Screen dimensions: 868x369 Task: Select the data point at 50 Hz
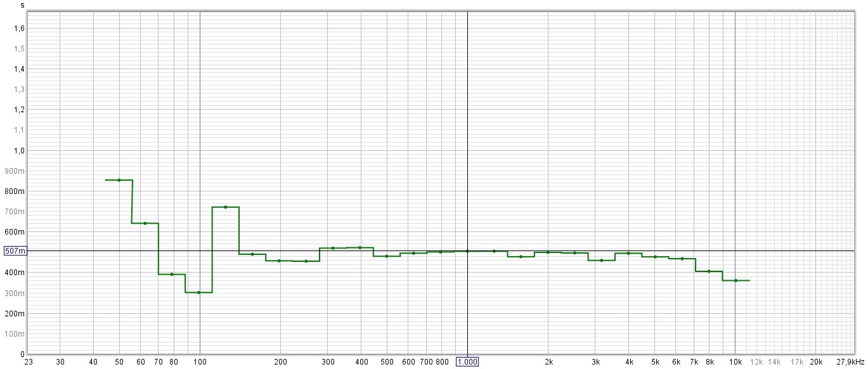point(119,180)
